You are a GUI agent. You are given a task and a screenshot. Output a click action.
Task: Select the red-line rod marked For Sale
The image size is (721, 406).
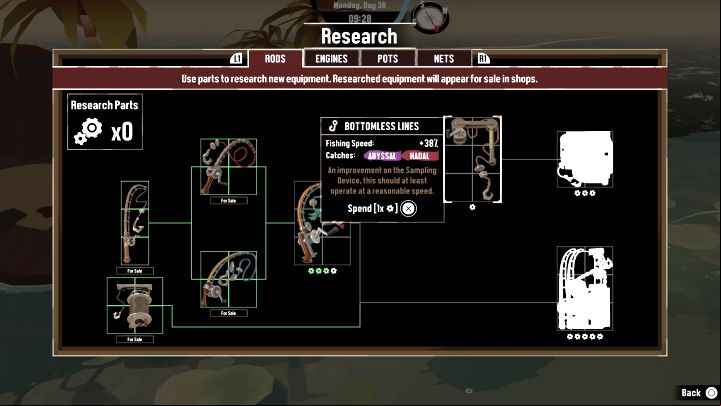pyautogui.click(x=229, y=166)
